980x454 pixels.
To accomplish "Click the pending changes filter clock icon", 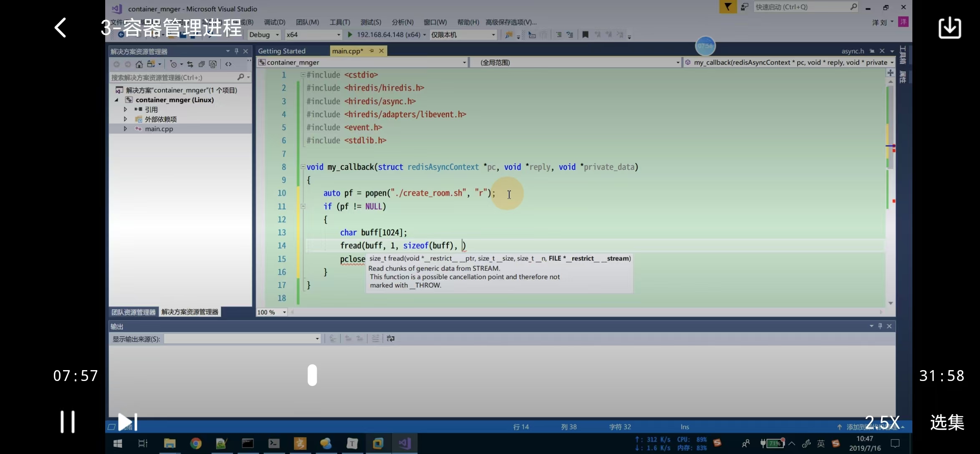I will point(173,64).
